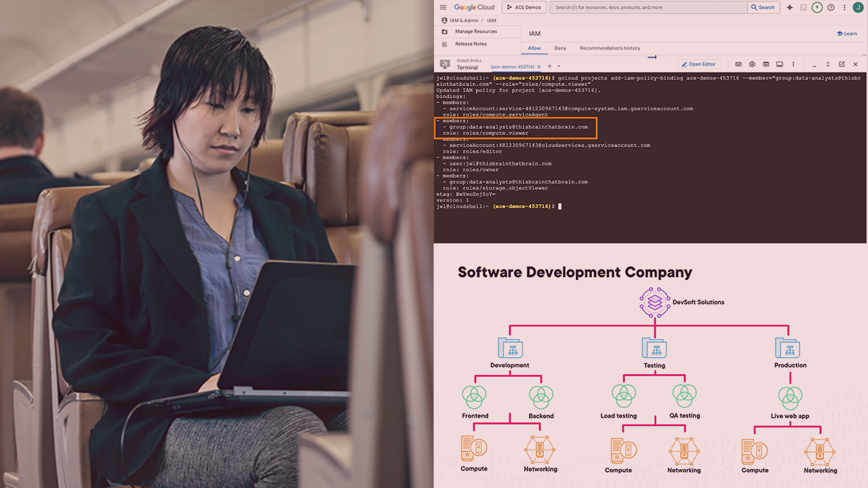Open the ACE Demos project selector
Screen dimensions: 868x488
click(x=524, y=7)
